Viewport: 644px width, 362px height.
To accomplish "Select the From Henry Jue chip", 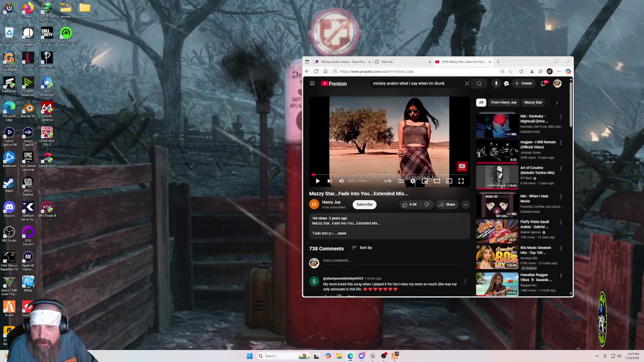I will pos(504,103).
